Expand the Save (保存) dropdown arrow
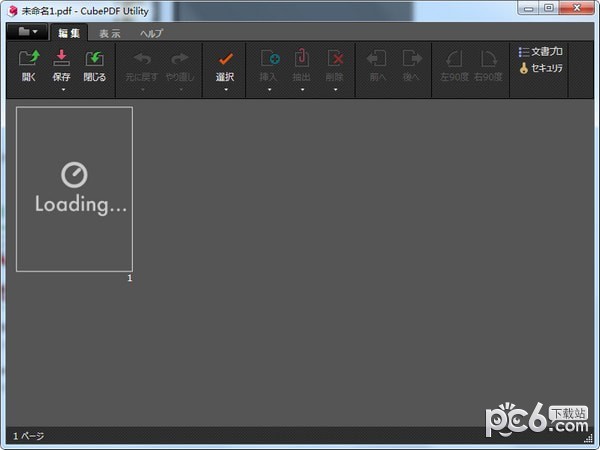 tap(64, 90)
